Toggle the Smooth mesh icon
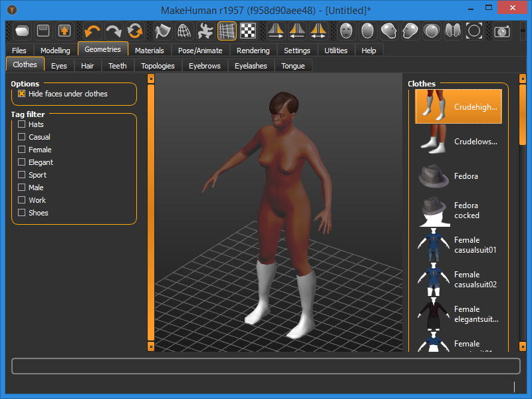Screen dimensions: 532x399 [162, 31]
